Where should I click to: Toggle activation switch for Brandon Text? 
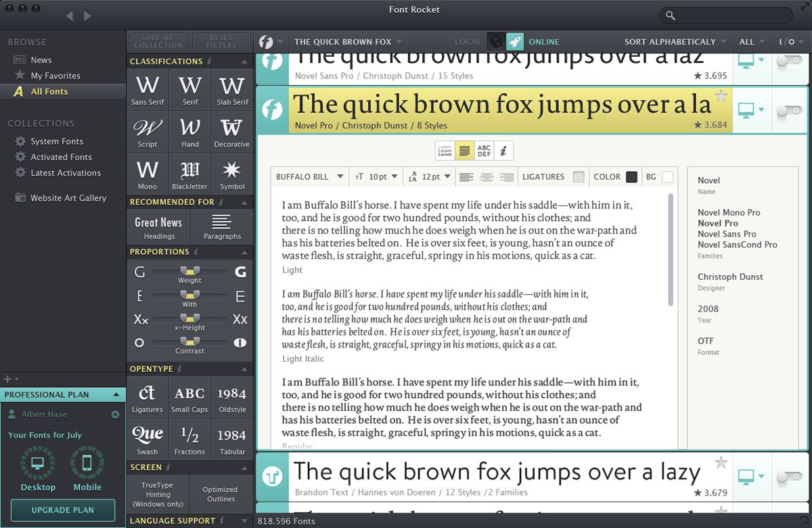(789, 477)
